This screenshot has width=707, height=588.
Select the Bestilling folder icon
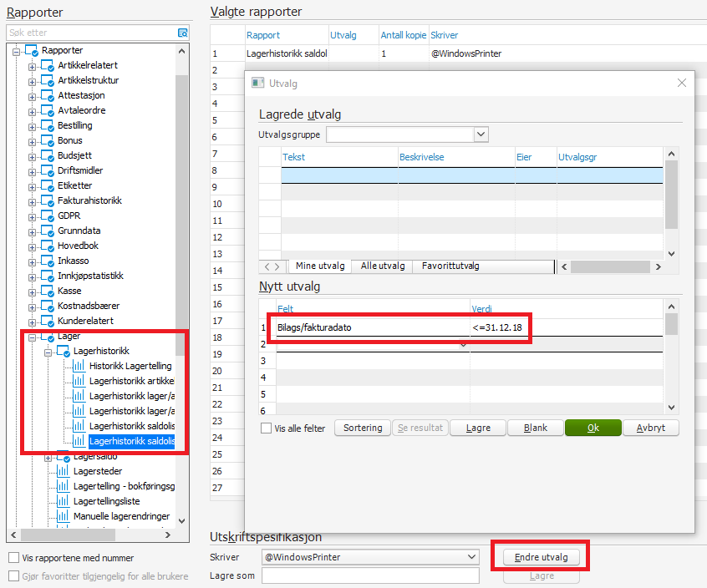click(48, 126)
